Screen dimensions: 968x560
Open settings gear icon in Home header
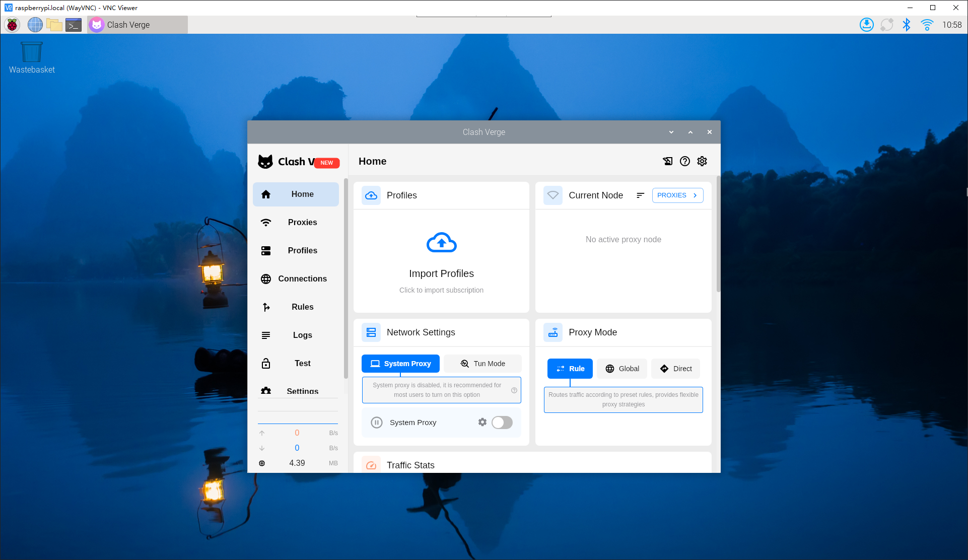[702, 161]
